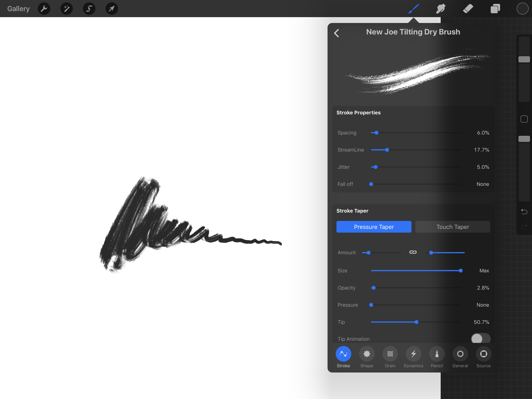Switch to Touch Taper mode
The image size is (532, 399).
[453, 227]
